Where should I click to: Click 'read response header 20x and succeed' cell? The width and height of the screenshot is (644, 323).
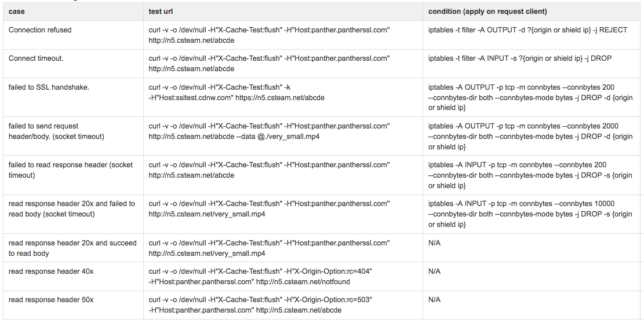coord(72,248)
